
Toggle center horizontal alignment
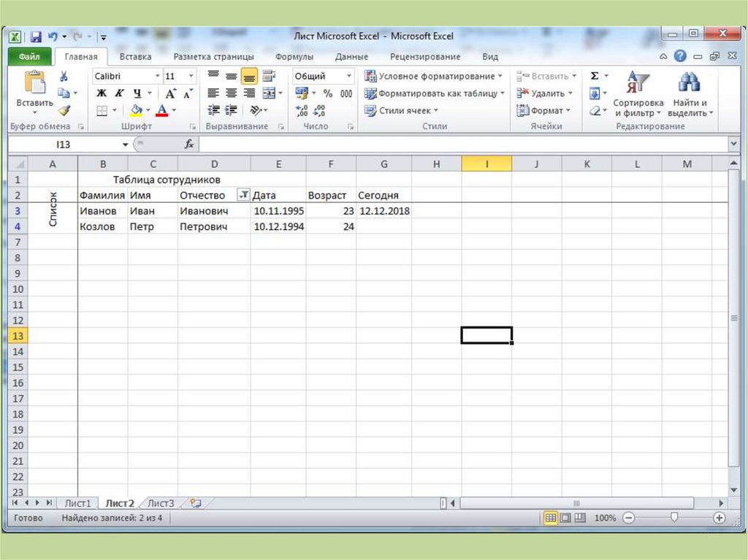click(231, 93)
